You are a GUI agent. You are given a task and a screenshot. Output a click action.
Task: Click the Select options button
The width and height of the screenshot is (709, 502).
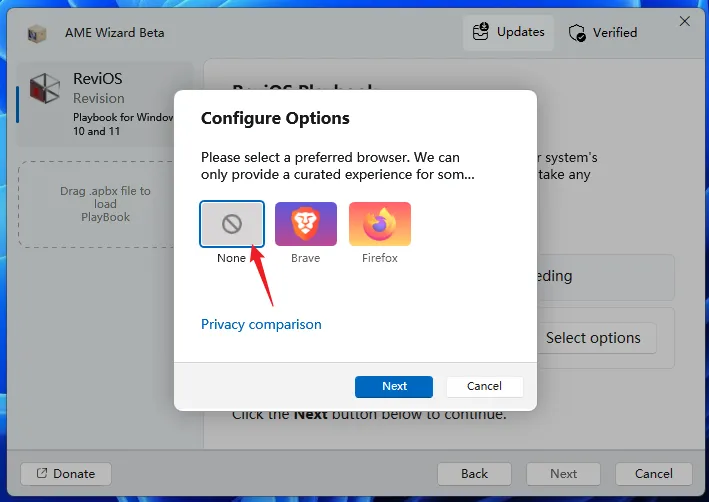coord(593,338)
